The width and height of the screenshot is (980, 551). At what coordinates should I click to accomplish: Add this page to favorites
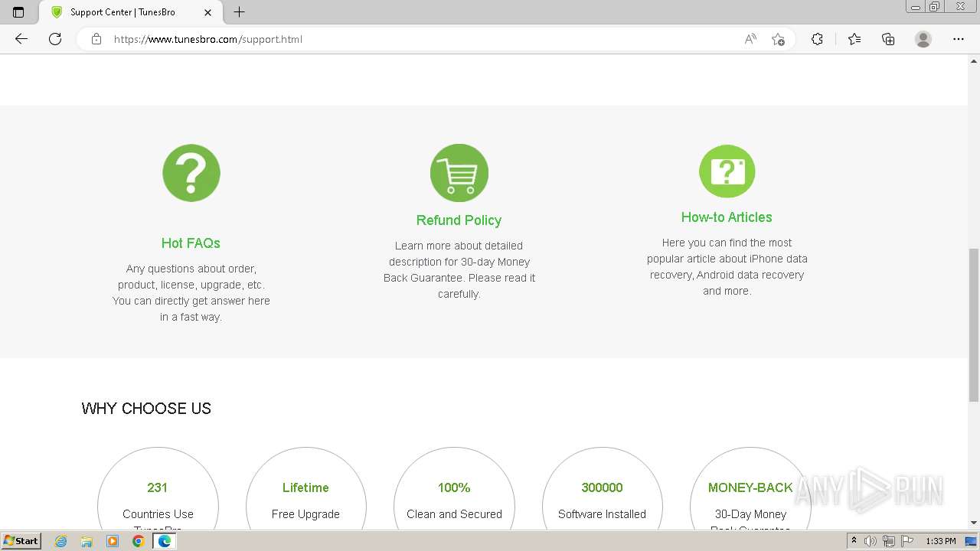[x=778, y=39]
